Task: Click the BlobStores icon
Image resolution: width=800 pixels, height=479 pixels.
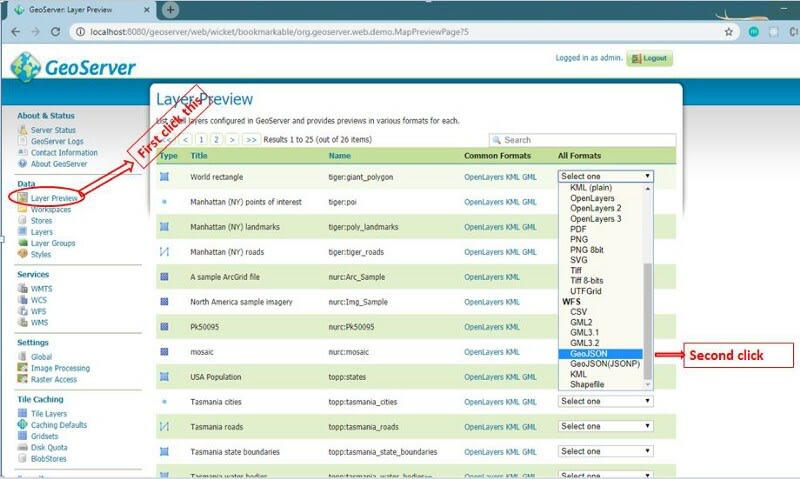Action: pyautogui.click(x=22, y=458)
